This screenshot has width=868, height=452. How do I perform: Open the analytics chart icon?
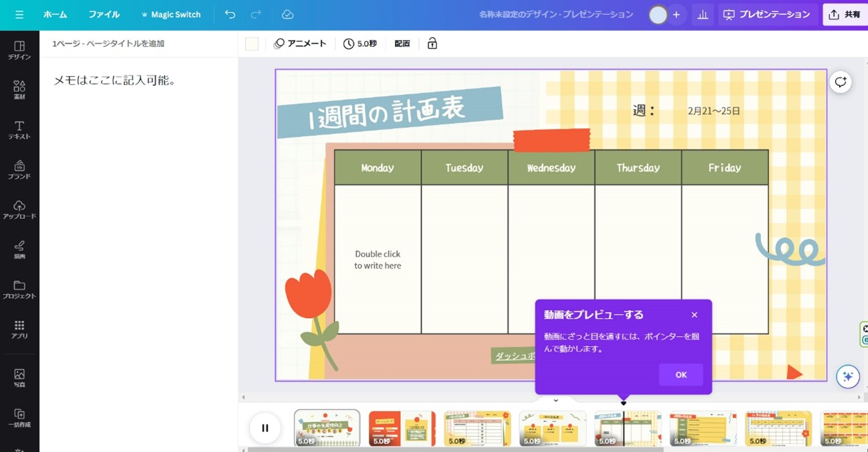[703, 15]
